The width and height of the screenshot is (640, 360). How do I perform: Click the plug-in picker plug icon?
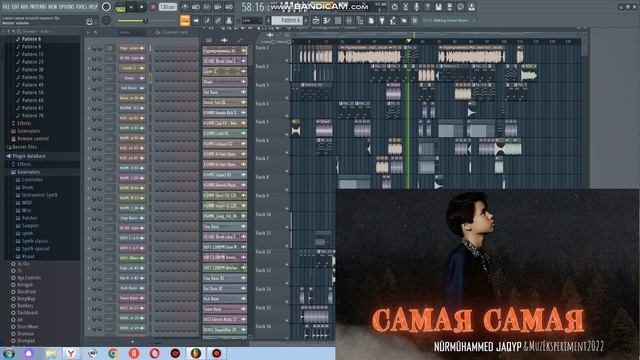[x=382, y=20]
